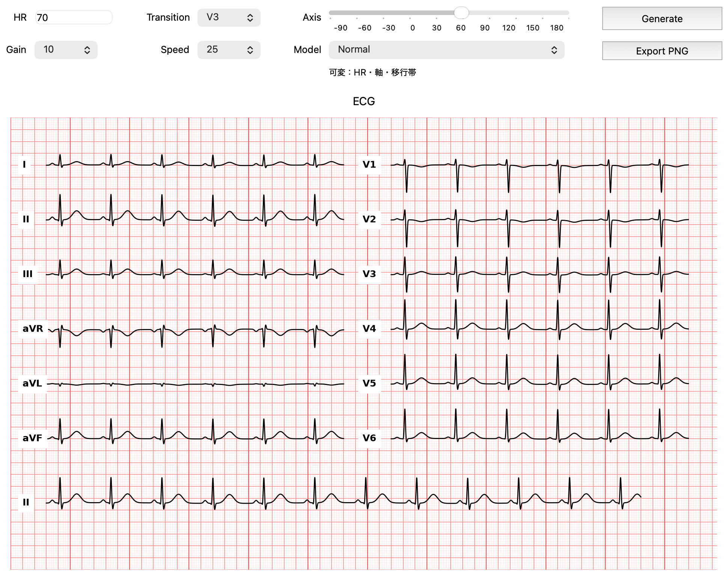Click the 0 Axis scale label
728x575 pixels.
(x=413, y=28)
